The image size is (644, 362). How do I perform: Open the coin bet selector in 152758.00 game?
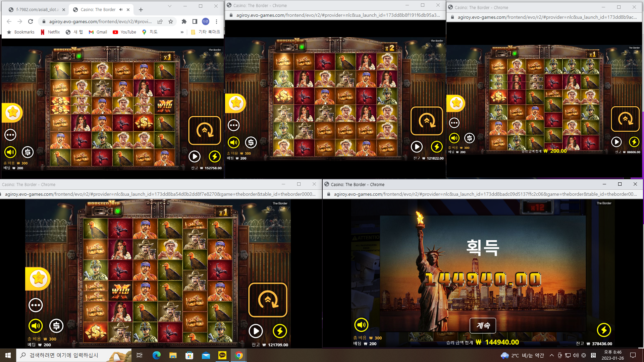pyautogui.click(x=28, y=152)
